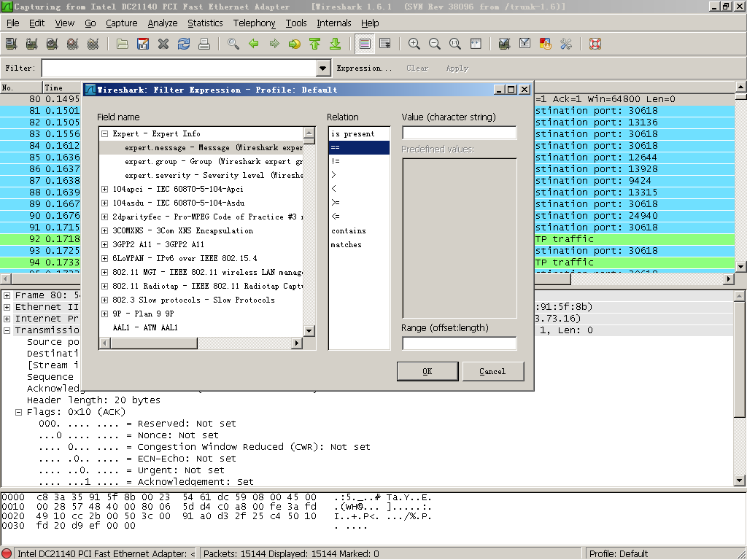Start a new live capture icon
The width and height of the screenshot is (747, 560).
pos(53,44)
